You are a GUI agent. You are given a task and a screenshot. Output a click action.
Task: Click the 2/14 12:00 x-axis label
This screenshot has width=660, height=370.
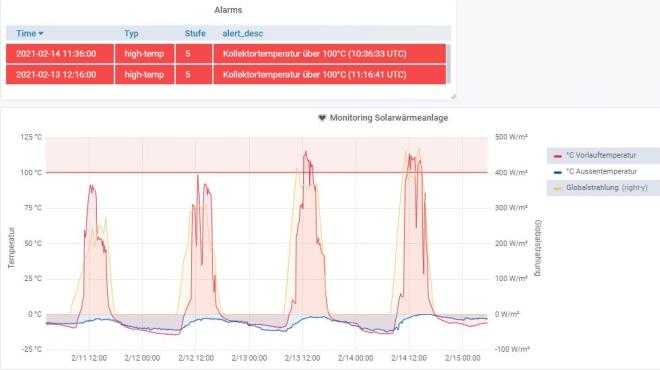[x=409, y=358]
